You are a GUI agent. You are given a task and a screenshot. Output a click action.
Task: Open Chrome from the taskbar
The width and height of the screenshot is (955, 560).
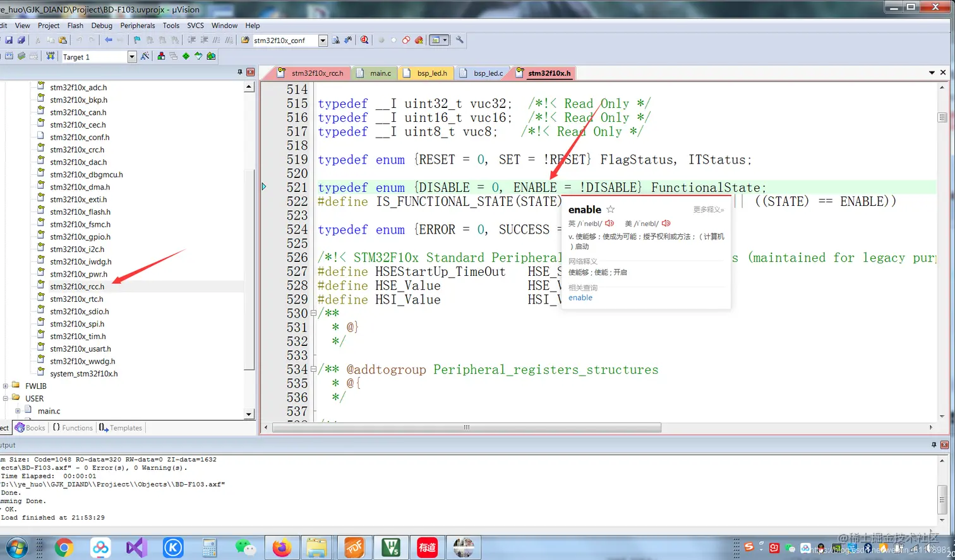pos(64,547)
